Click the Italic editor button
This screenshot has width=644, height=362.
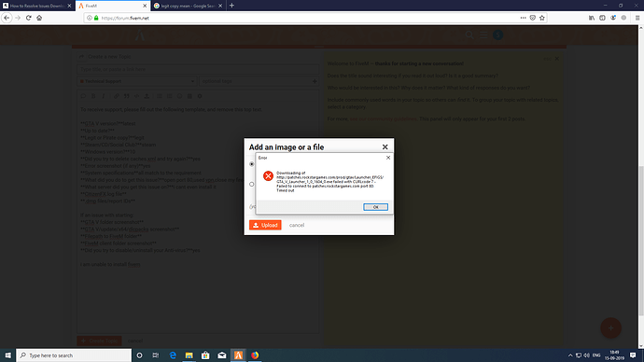coord(104,96)
